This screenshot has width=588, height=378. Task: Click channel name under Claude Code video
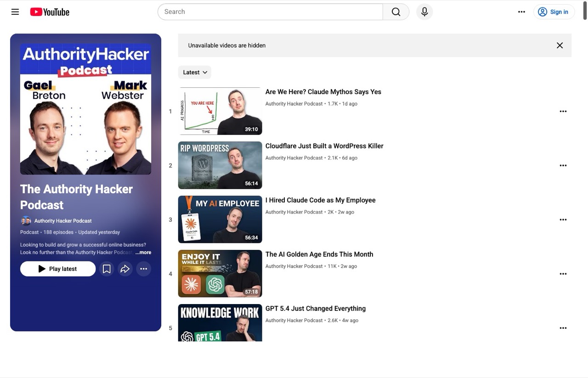(294, 212)
